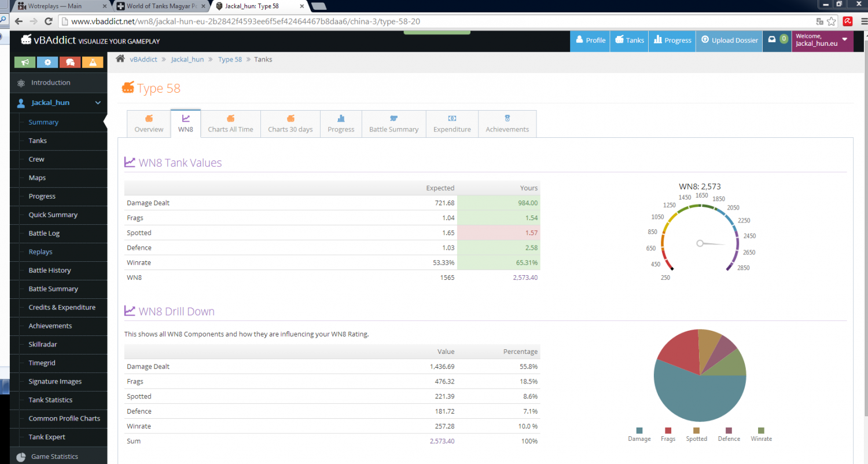Open the Achievements tab

(x=507, y=123)
